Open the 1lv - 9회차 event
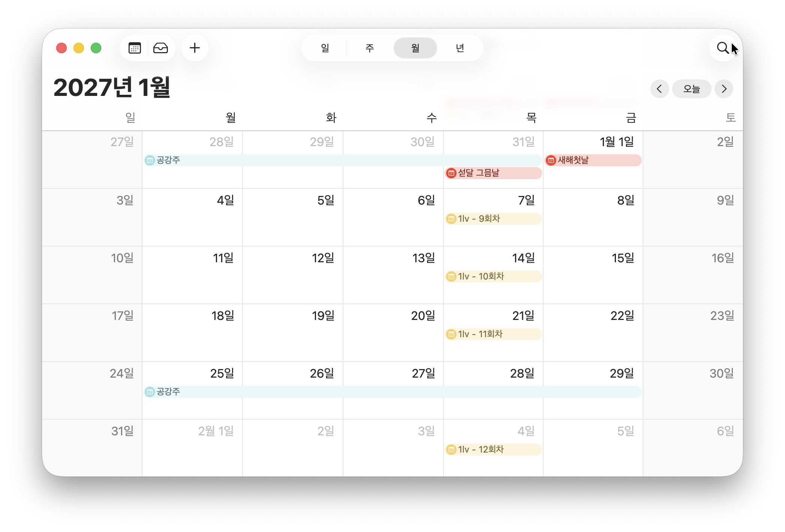The width and height of the screenshot is (785, 532). pos(493,219)
